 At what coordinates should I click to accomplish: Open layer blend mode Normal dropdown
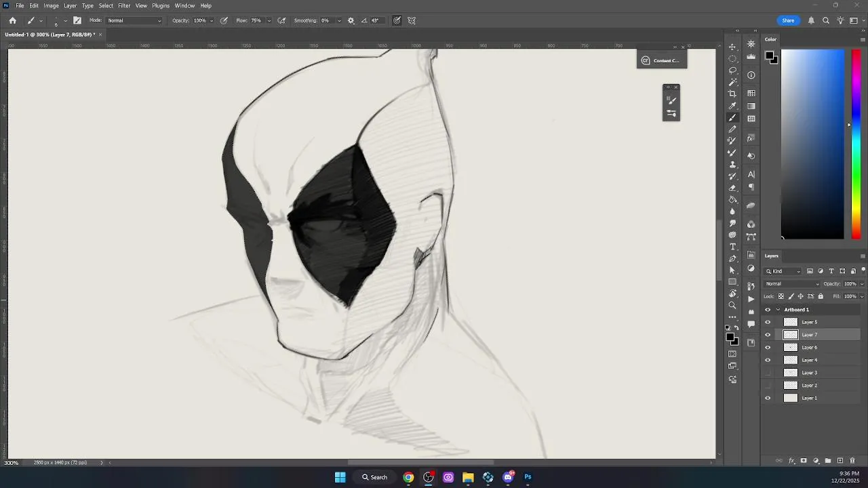792,284
